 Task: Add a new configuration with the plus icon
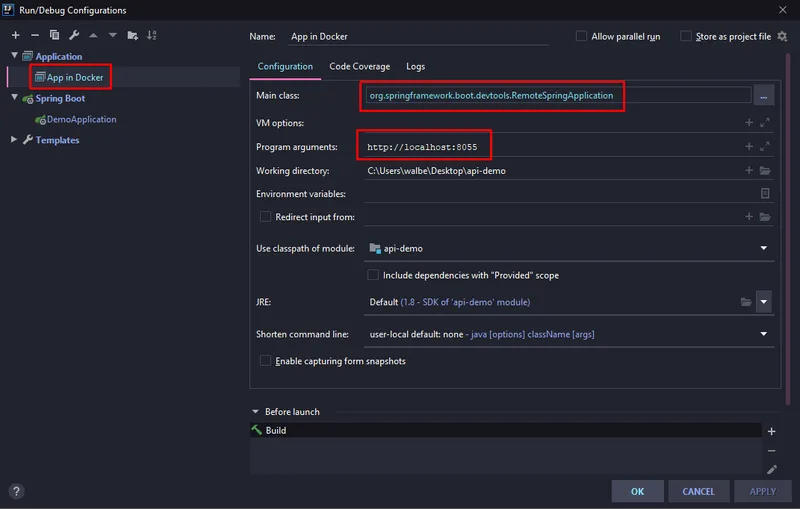(15, 35)
